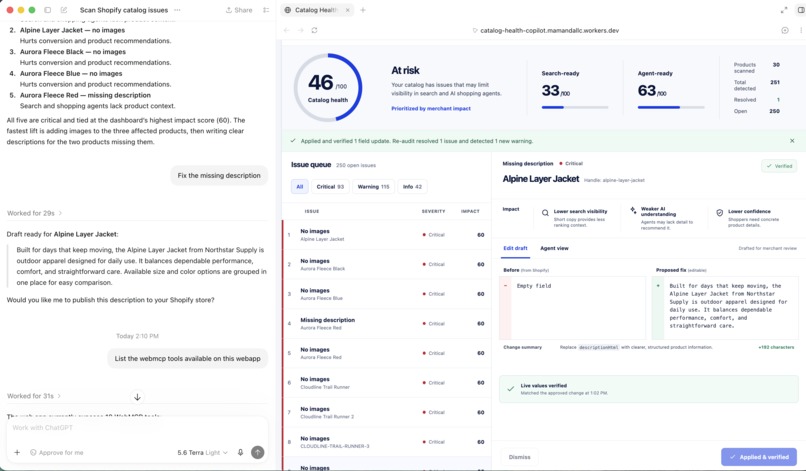The height and width of the screenshot is (471, 806).
Task: Switch to the Agent view tab
Action: point(554,248)
